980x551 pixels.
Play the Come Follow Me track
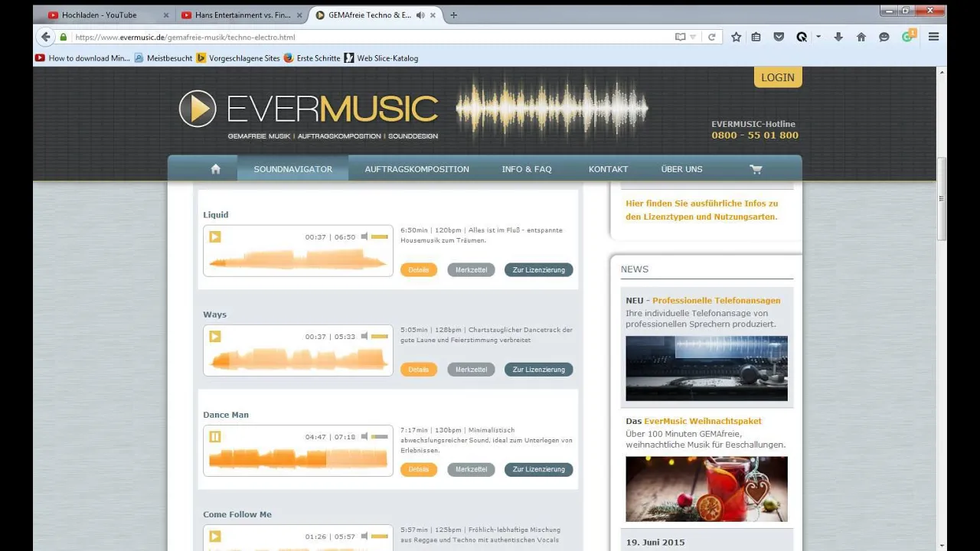pos(215,536)
